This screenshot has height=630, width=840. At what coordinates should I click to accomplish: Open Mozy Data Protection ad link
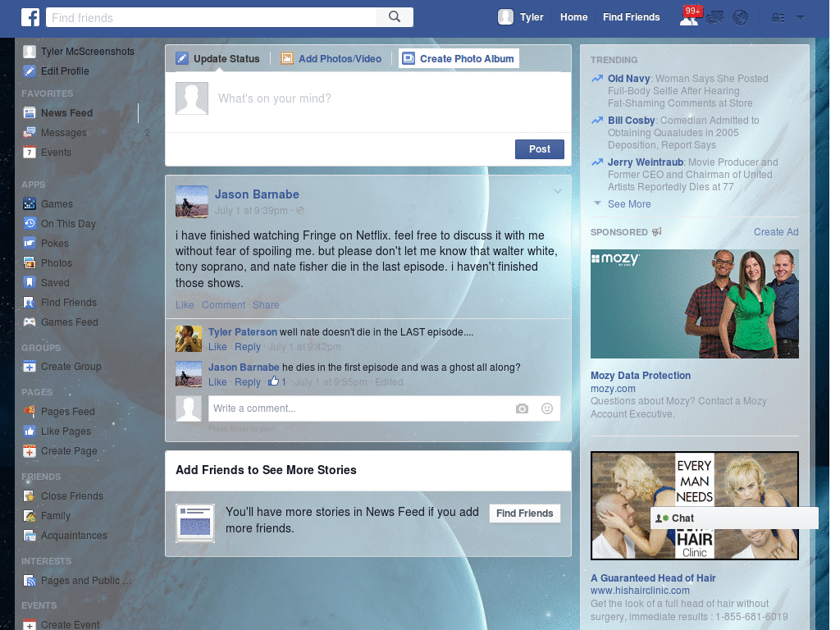click(x=640, y=376)
